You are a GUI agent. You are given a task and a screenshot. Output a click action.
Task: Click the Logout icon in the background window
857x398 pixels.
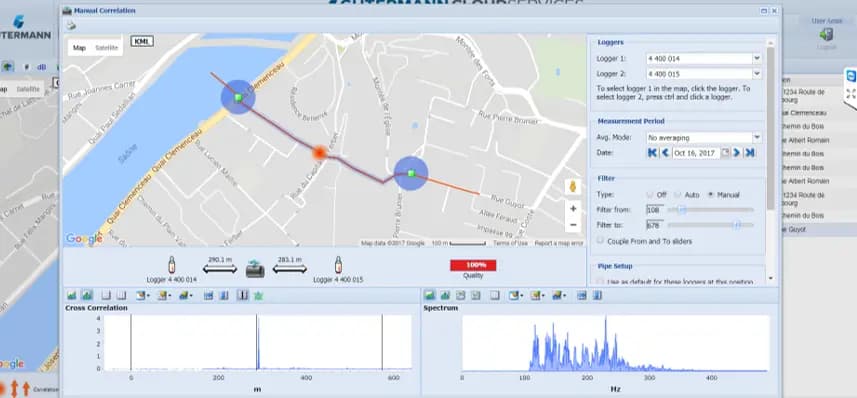[x=826, y=34]
